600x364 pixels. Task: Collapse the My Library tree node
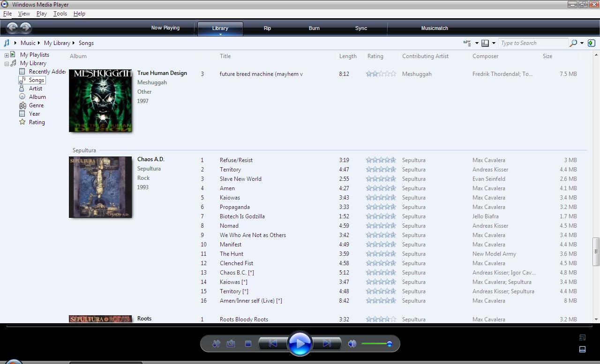[7, 64]
